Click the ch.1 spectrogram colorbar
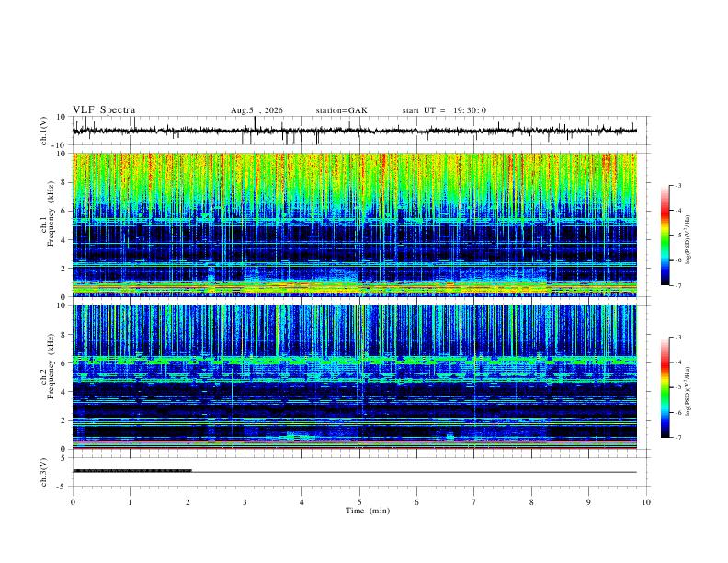The width and height of the screenshot is (728, 563). click(665, 236)
